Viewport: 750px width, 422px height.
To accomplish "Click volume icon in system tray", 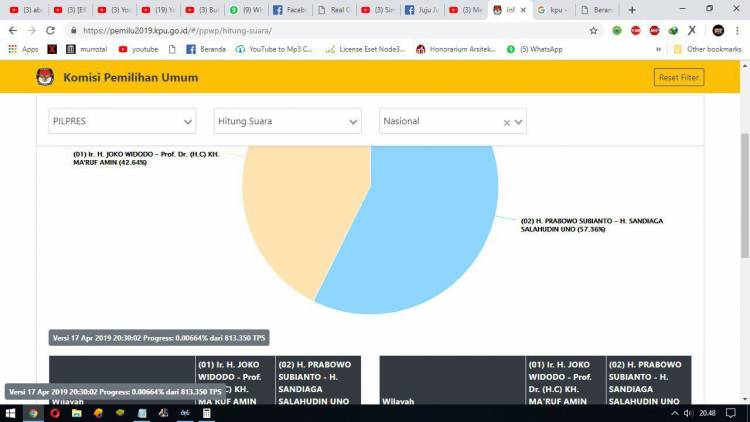I will tap(688, 413).
